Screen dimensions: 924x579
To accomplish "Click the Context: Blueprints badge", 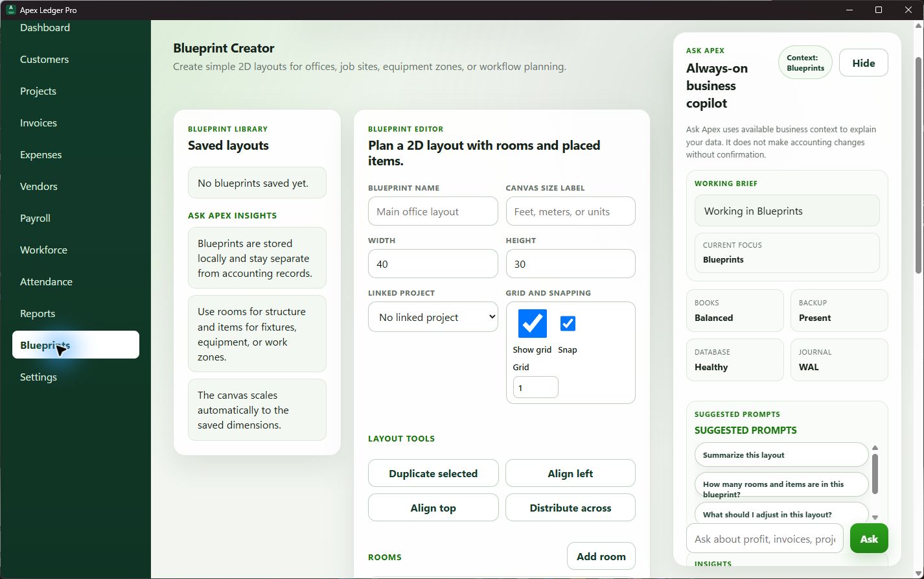I will point(805,62).
